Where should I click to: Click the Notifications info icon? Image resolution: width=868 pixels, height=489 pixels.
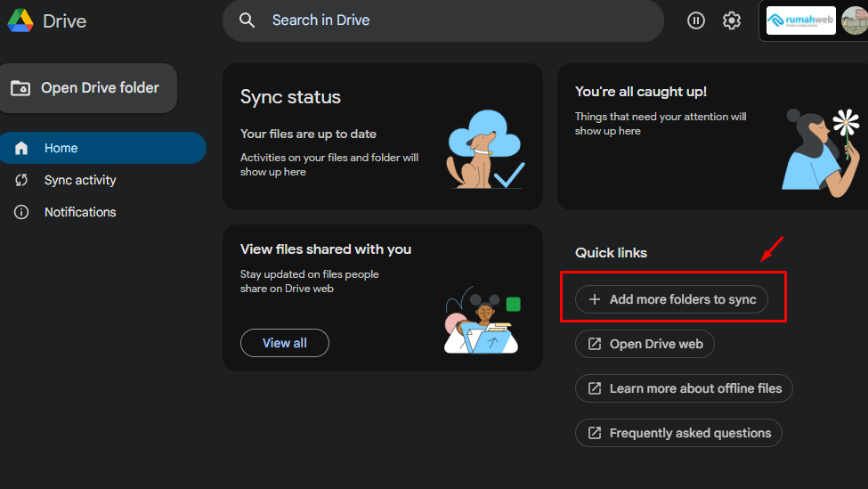pos(21,212)
